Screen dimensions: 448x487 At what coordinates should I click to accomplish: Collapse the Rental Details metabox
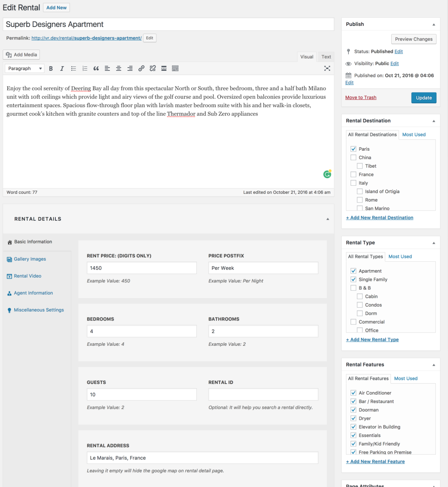click(328, 219)
